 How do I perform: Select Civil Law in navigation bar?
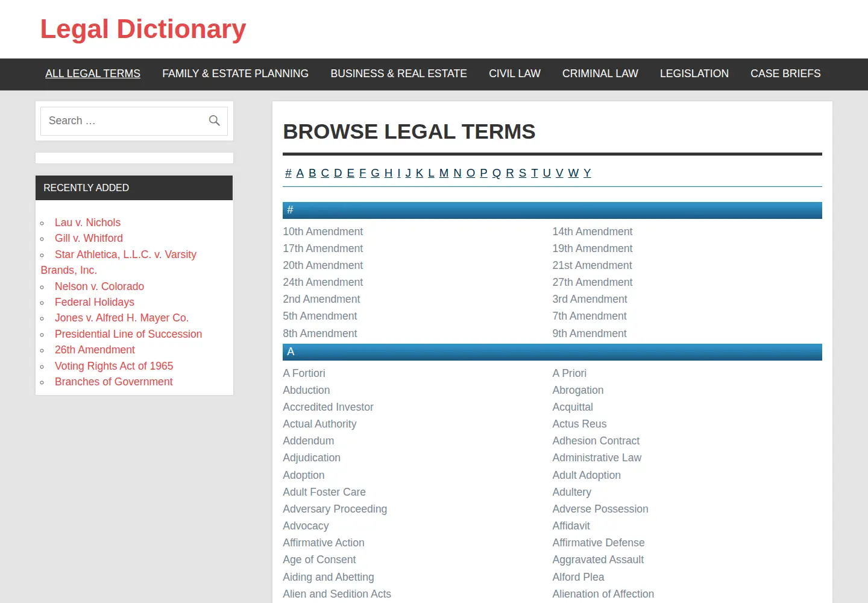[515, 74]
